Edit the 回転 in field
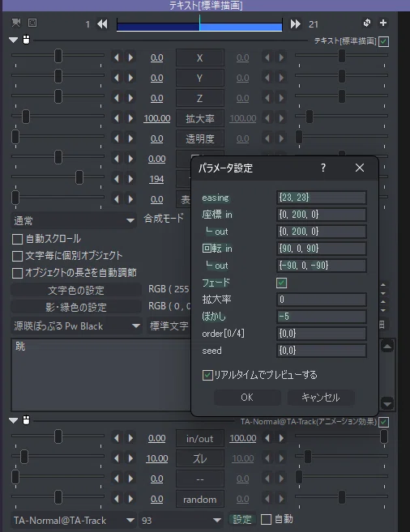The height and width of the screenshot is (532, 410). [x=322, y=249]
